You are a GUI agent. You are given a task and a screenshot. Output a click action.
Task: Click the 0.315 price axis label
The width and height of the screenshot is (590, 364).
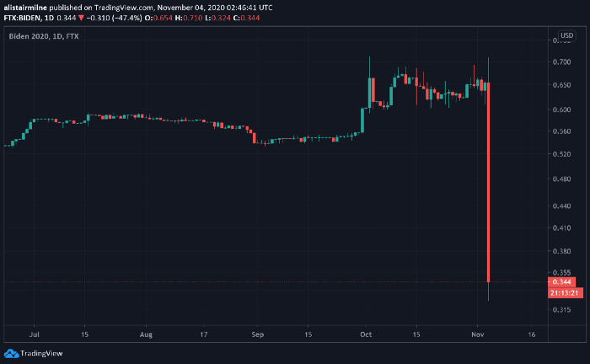tap(561, 310)
